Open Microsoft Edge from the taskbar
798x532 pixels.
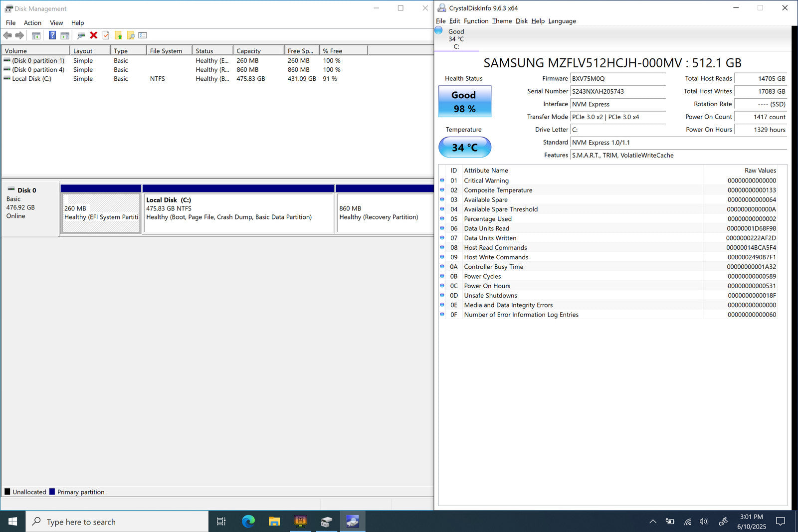(248, 522)
